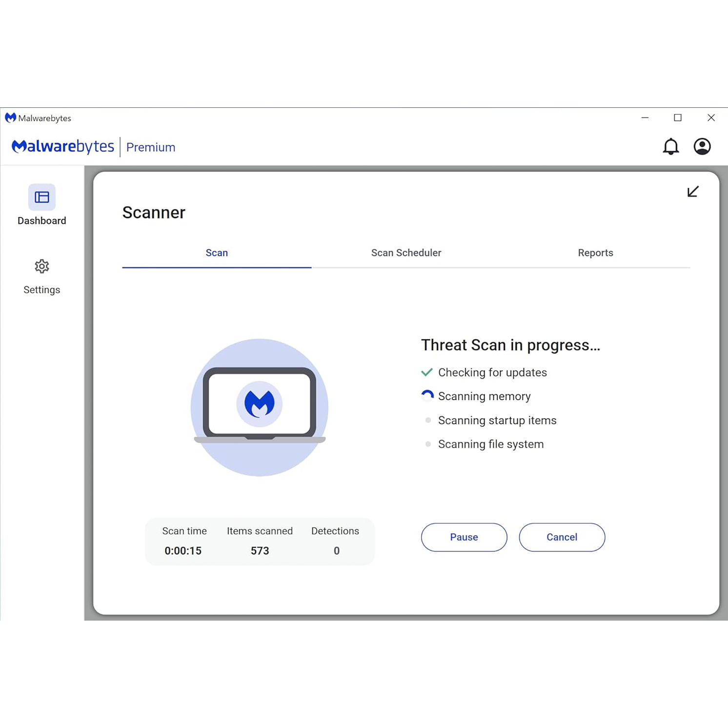Cancel the threat scan
The width and height of the screenshot is (728, 728).
pyautogui.click(x=562, y=537)
